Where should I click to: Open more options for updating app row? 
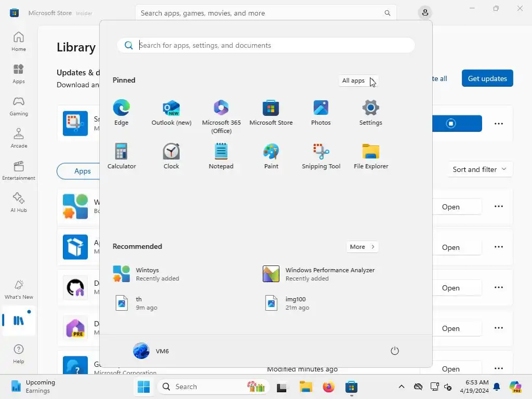pyautogui.click(x=498, y=124)
